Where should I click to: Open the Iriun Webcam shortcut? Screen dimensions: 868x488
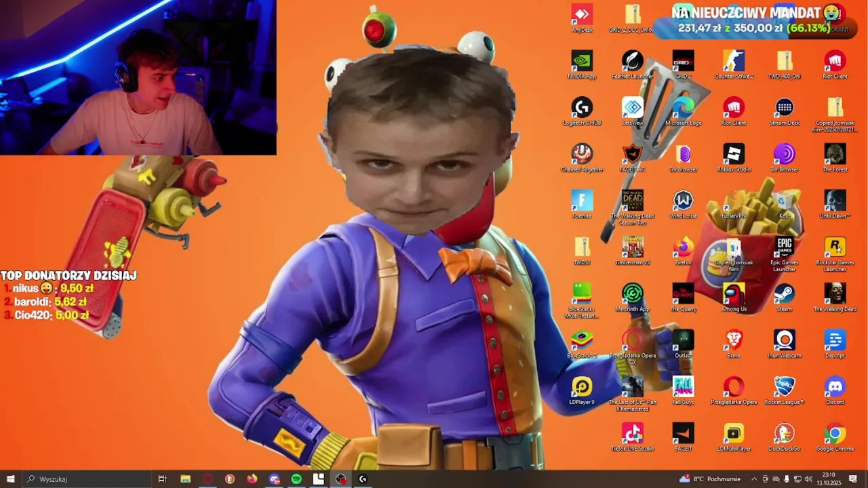785,344
